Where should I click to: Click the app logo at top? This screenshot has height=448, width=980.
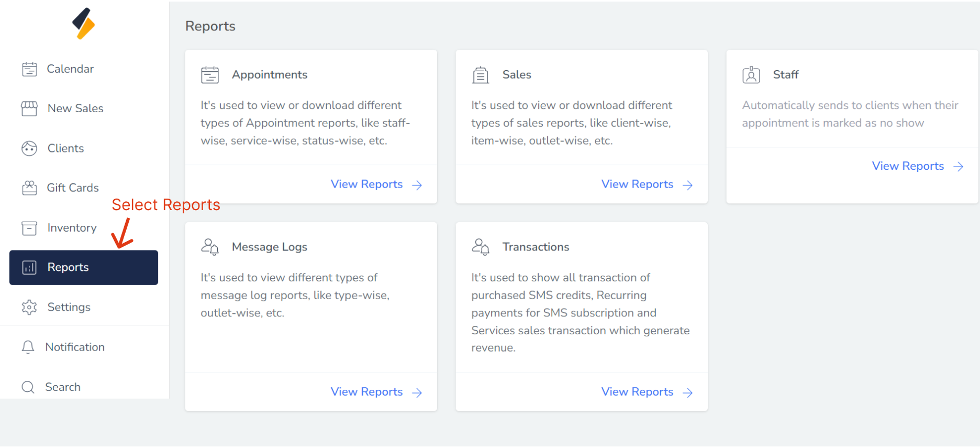point(84,24)
